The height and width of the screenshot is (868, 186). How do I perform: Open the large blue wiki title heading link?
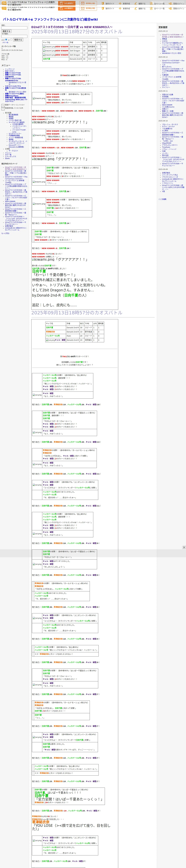(x=50, y=20)
